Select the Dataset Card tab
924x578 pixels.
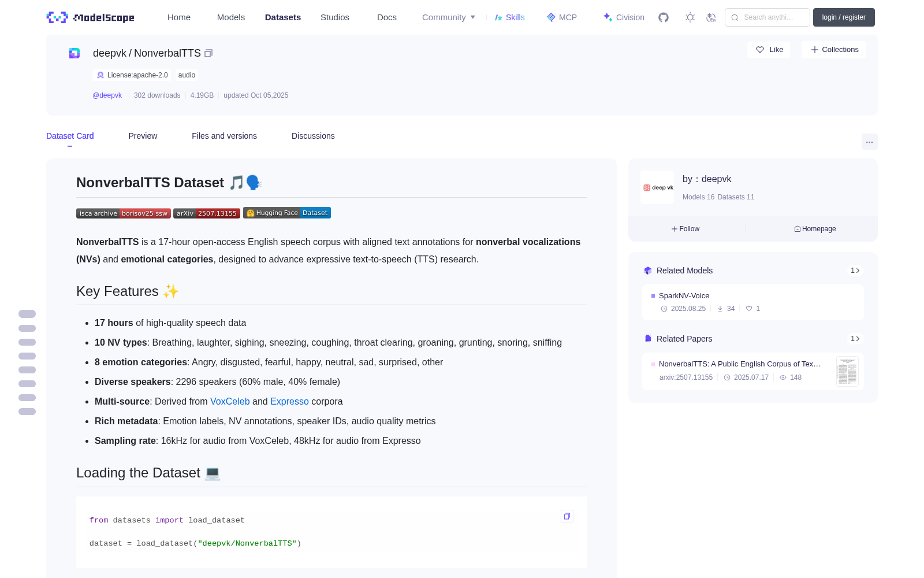70,136
